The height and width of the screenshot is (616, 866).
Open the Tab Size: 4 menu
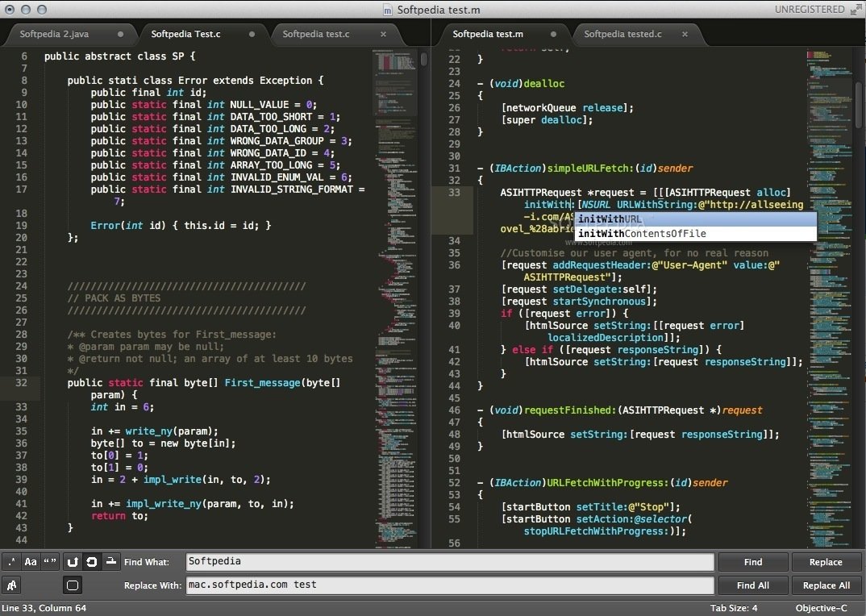[x=734, y=608]
